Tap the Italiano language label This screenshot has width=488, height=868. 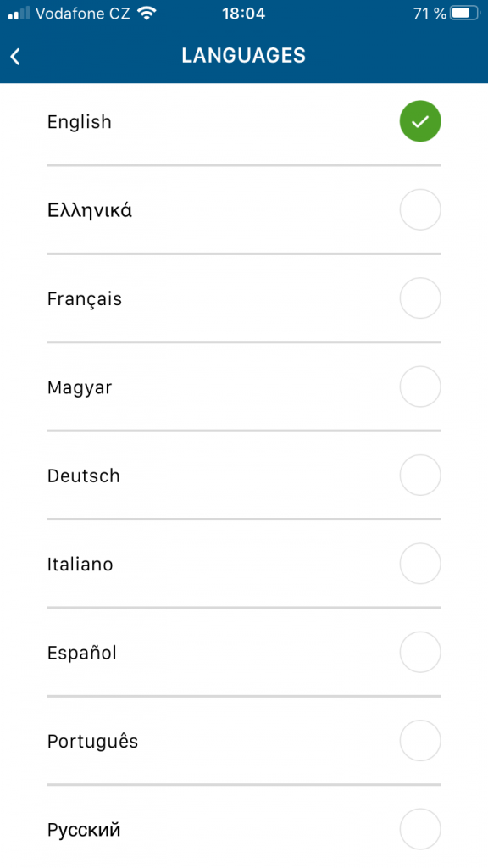coord(80,565)
